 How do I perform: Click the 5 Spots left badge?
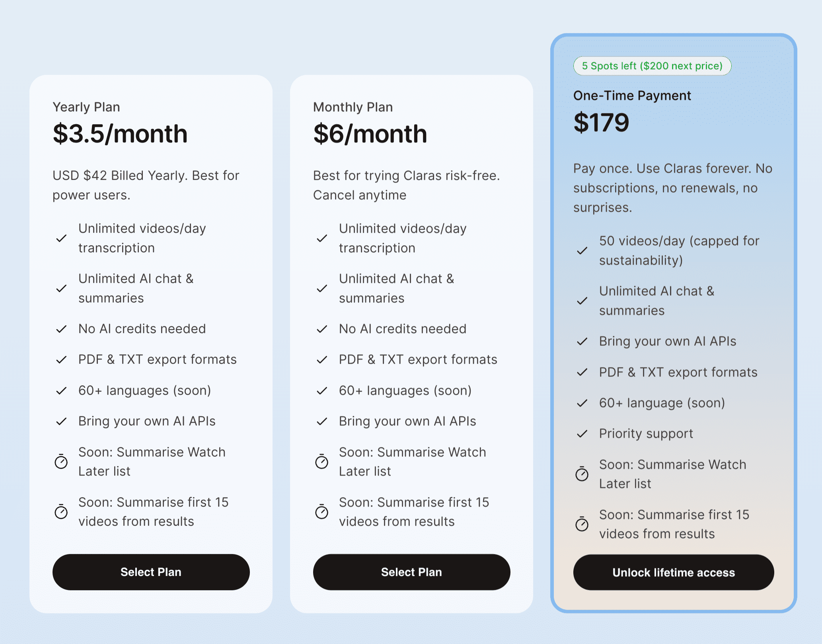652,66
